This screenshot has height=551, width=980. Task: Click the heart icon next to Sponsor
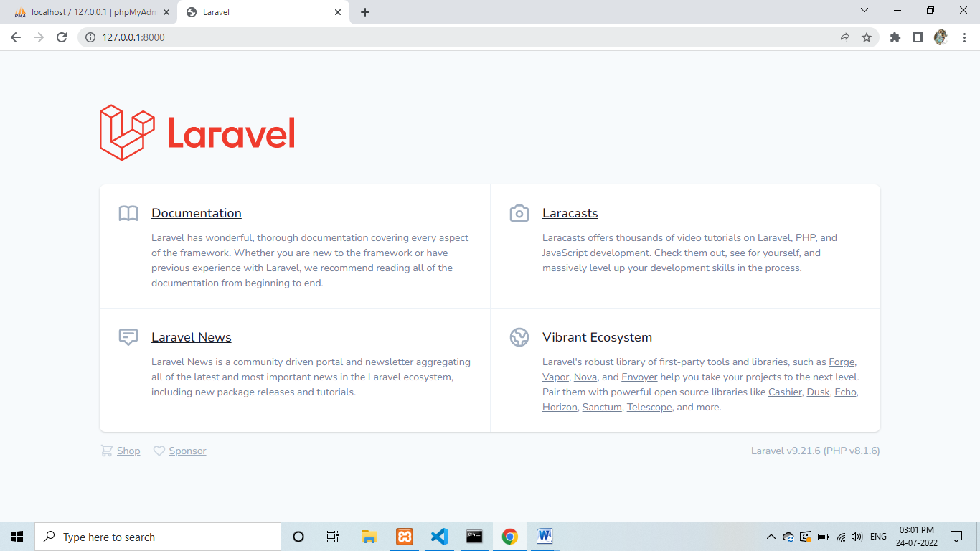point(159,451)
